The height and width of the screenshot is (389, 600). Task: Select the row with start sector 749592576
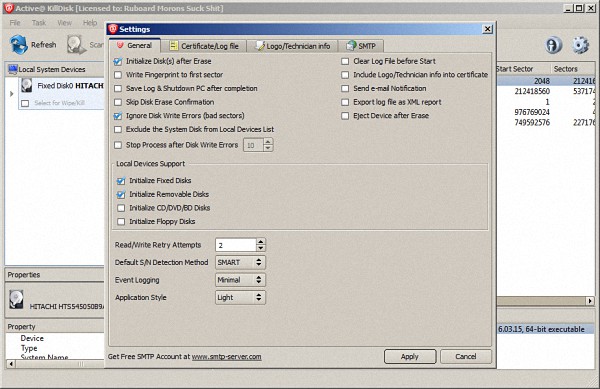click(x=546, y=122)
